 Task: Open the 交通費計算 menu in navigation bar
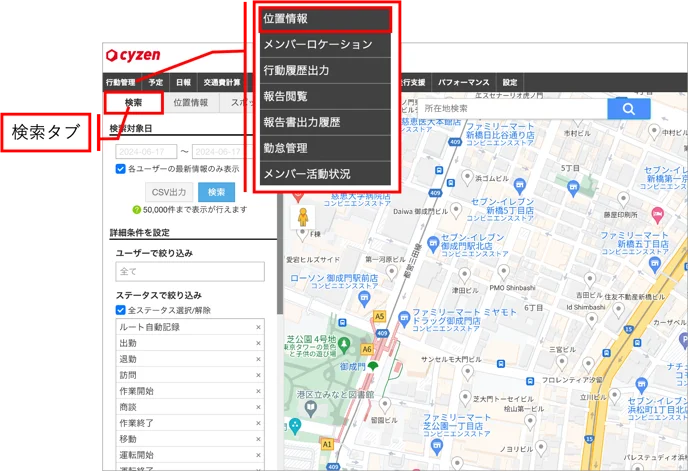(x=222, y=83)
